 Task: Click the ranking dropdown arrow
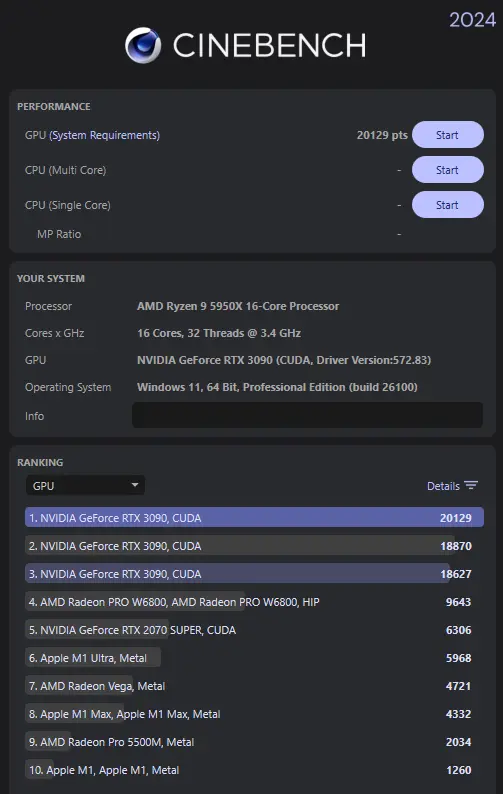point(135,485)
